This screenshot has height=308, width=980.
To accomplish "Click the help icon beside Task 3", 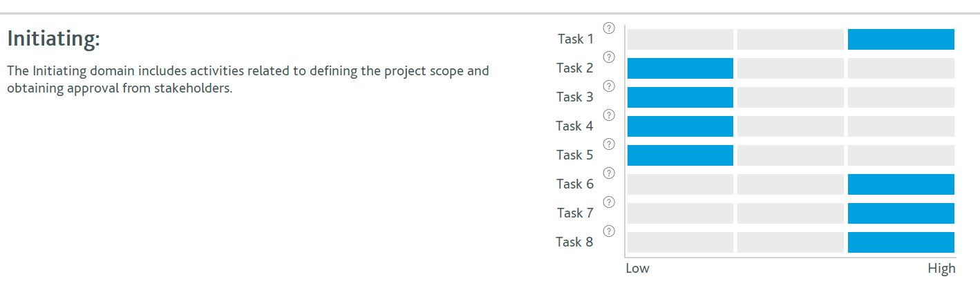I will 609,86.
